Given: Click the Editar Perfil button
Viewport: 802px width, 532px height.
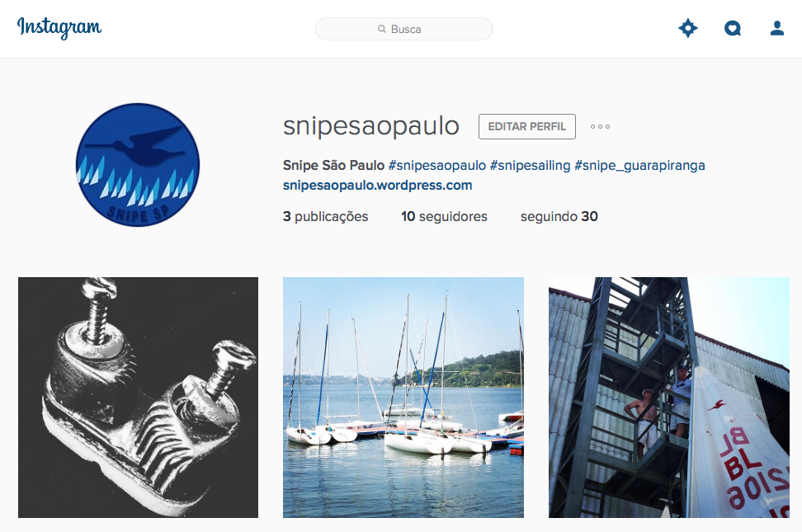Looking at the screenshot, I should [526, 126].
